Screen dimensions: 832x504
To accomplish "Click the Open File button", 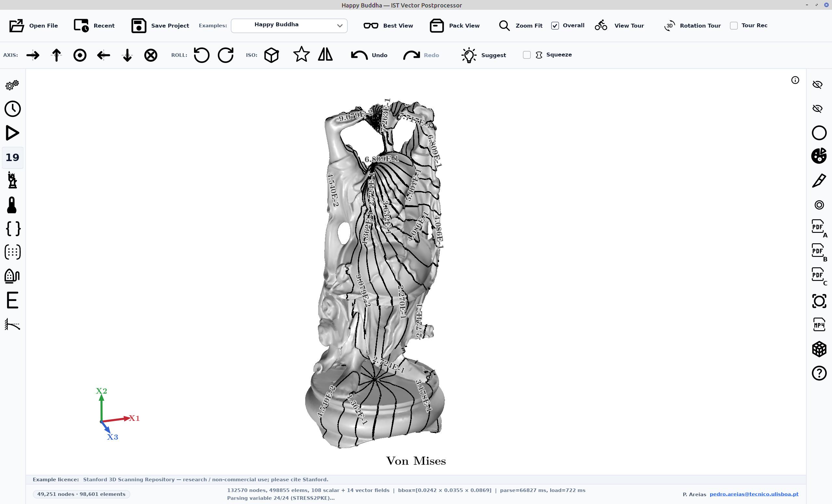I will [x=33, y=26].
